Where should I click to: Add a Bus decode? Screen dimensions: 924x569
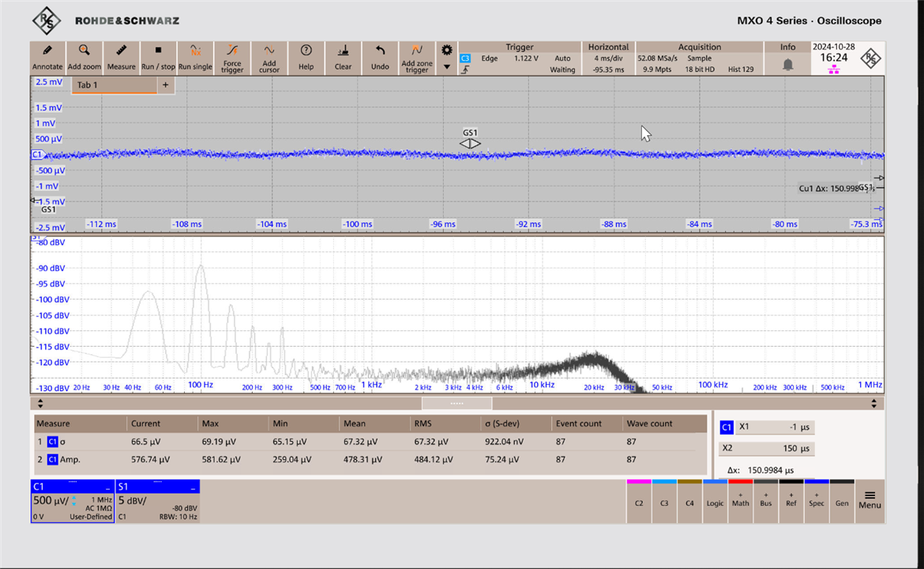coord(765,501)
